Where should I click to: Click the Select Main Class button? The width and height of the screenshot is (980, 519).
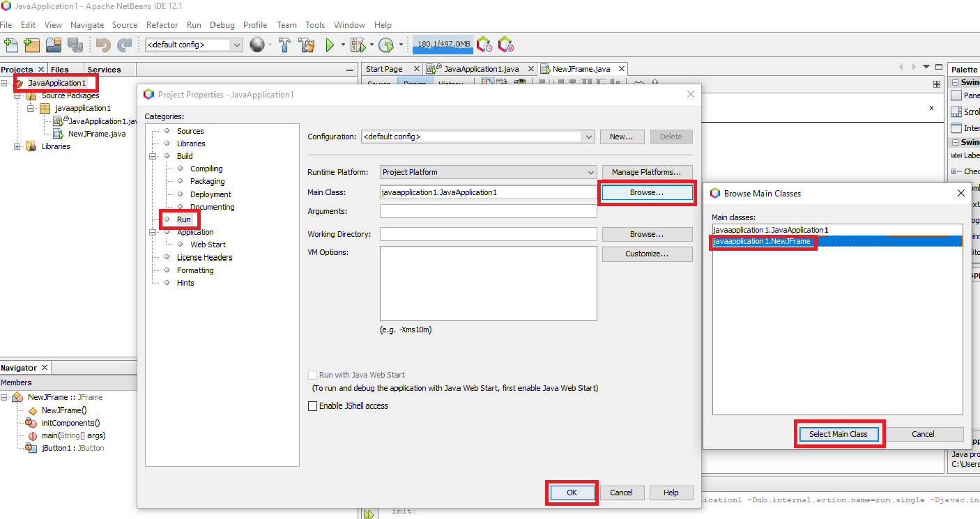pyautogui.click(x=839, y=434)
